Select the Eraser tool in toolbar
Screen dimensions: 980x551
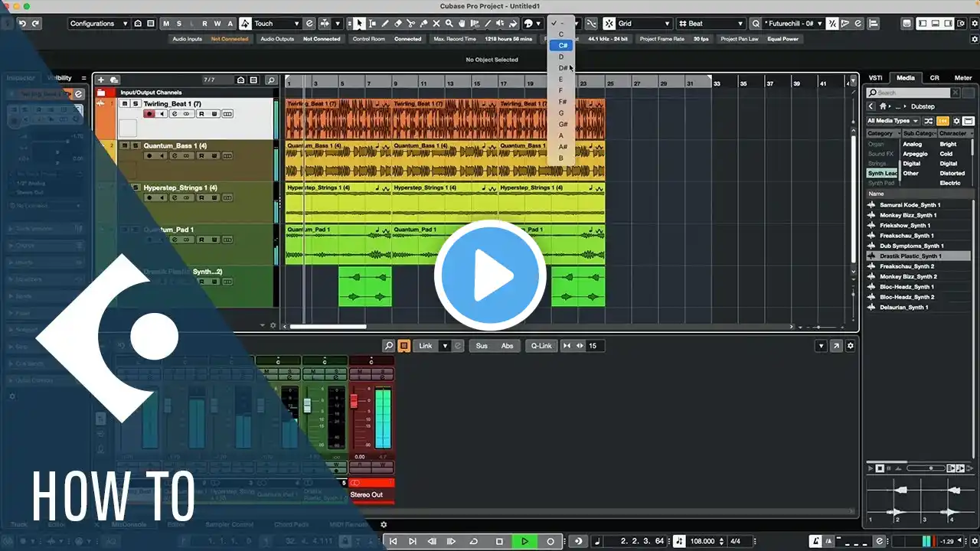tap(397, 24)
